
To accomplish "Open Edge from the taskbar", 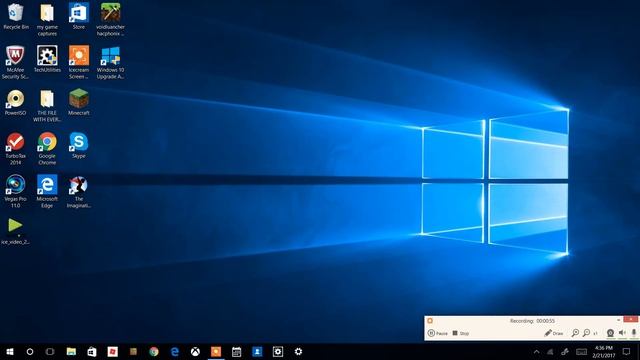I will pyautogui.click(x=175, y=351).
